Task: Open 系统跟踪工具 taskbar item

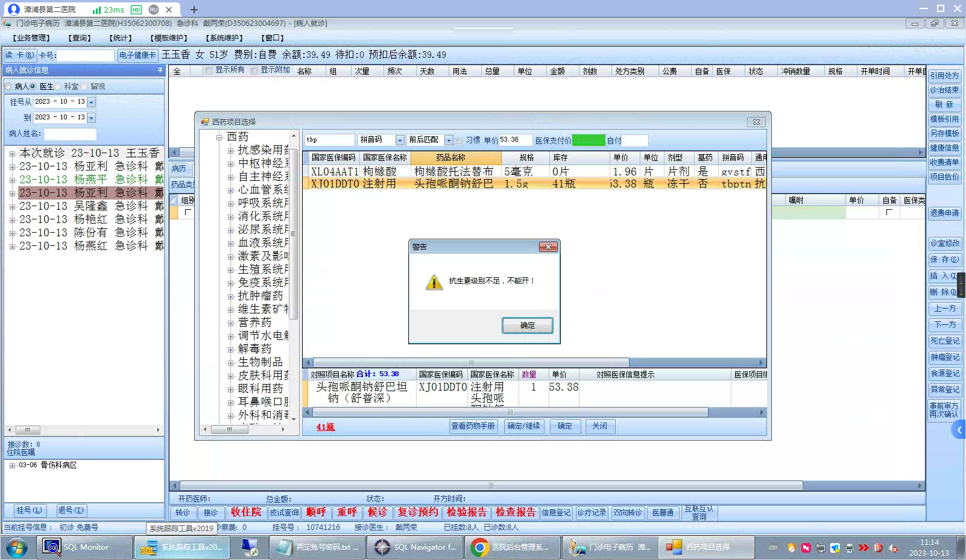Action: point(182,547)
